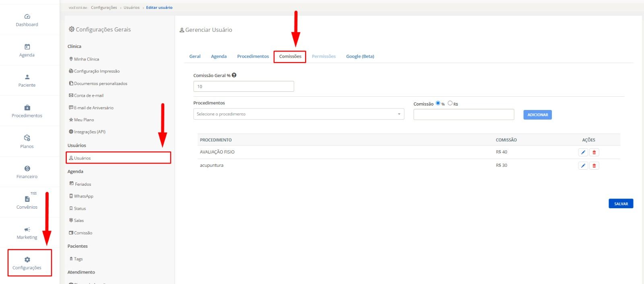The width and height of the screenshot is (644, 284).
Task: Click the R$ 30 commission cell
Action: (502, 165)
